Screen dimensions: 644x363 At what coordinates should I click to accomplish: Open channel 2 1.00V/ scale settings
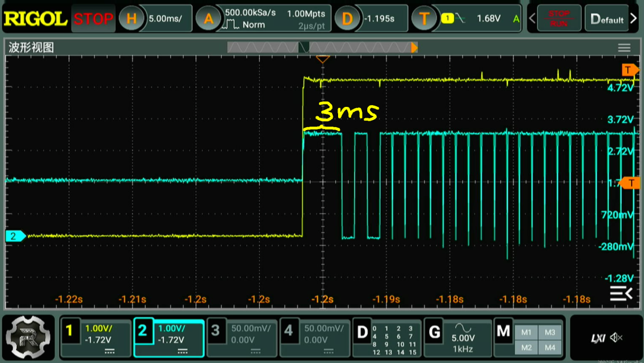click(x=172, y=328)
